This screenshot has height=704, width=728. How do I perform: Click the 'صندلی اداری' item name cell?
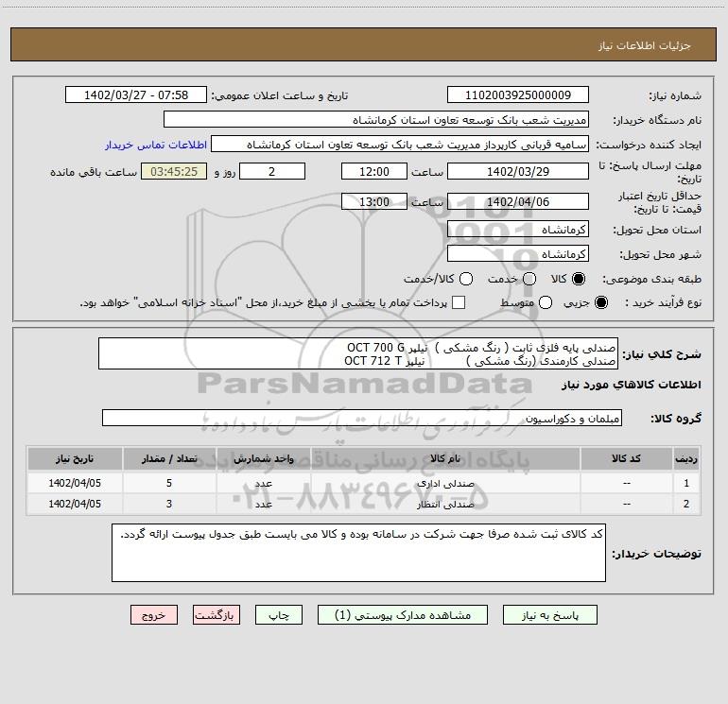[x=445, y=483]
